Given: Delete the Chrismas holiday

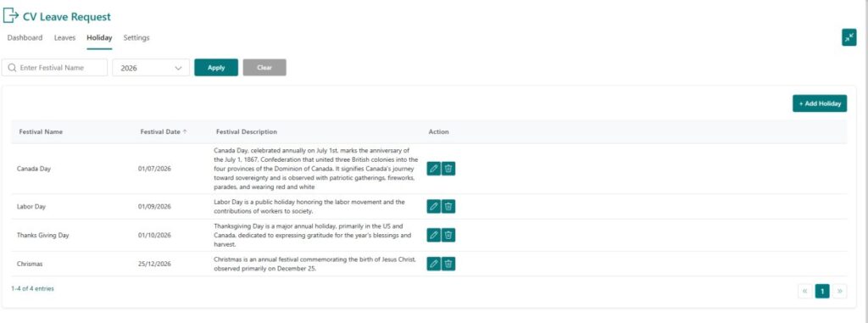Looking at the screenshot, I should (x=448, y=264).
